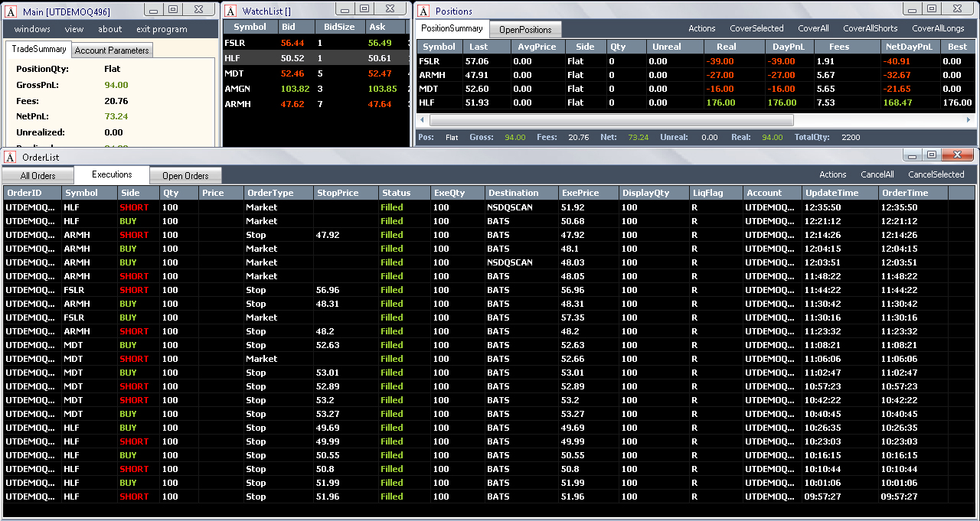
Task: Click the OrderList window app icon
Action: pos(11,157)
